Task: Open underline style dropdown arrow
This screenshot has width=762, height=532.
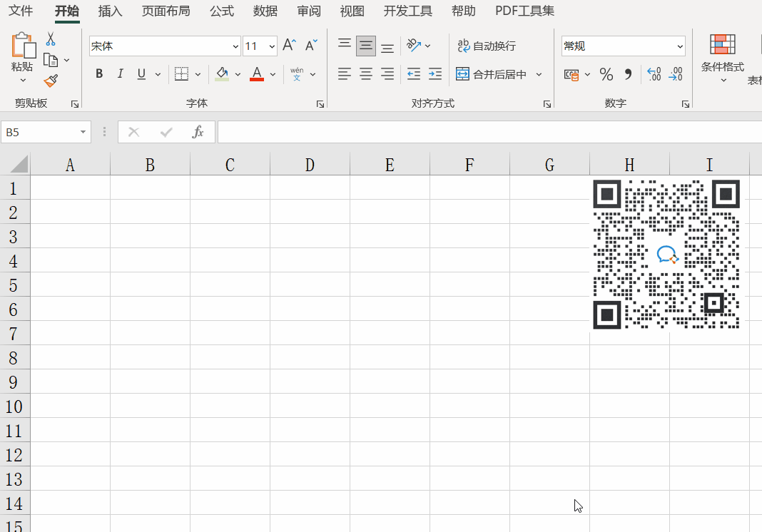Action: [158, 74]
